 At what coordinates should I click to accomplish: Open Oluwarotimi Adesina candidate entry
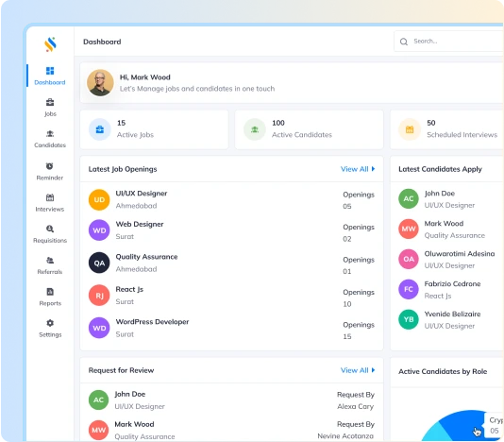point(446,260)
